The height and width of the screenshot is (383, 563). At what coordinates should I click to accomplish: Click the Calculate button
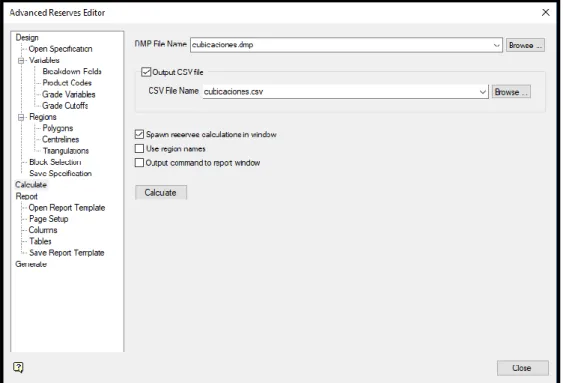coord(161,192)
